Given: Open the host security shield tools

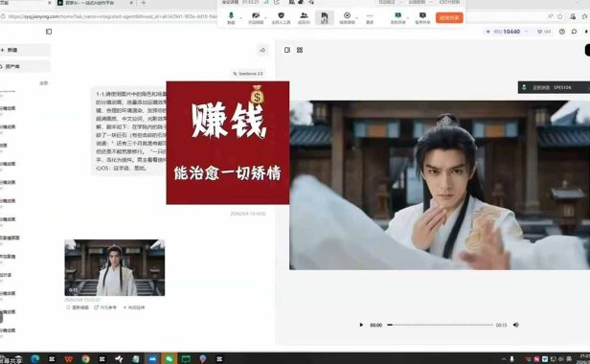Looking at the screenshot, I should point(281,17).
